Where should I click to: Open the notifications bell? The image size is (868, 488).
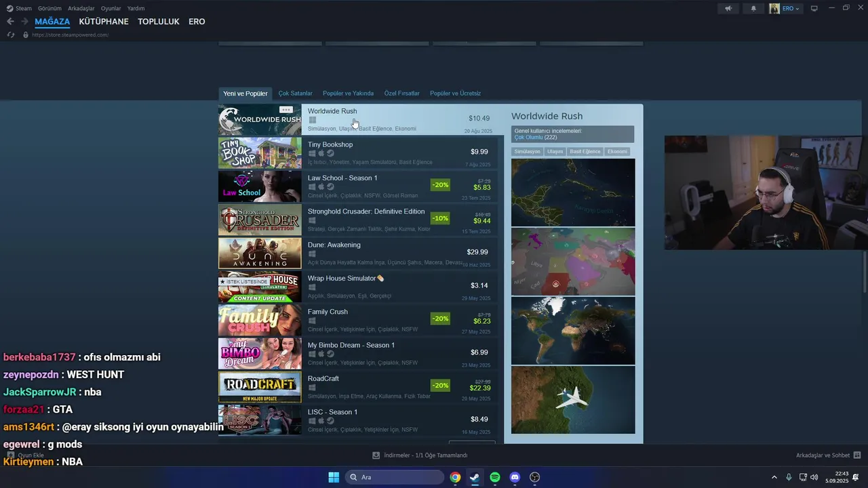(753, 8)
